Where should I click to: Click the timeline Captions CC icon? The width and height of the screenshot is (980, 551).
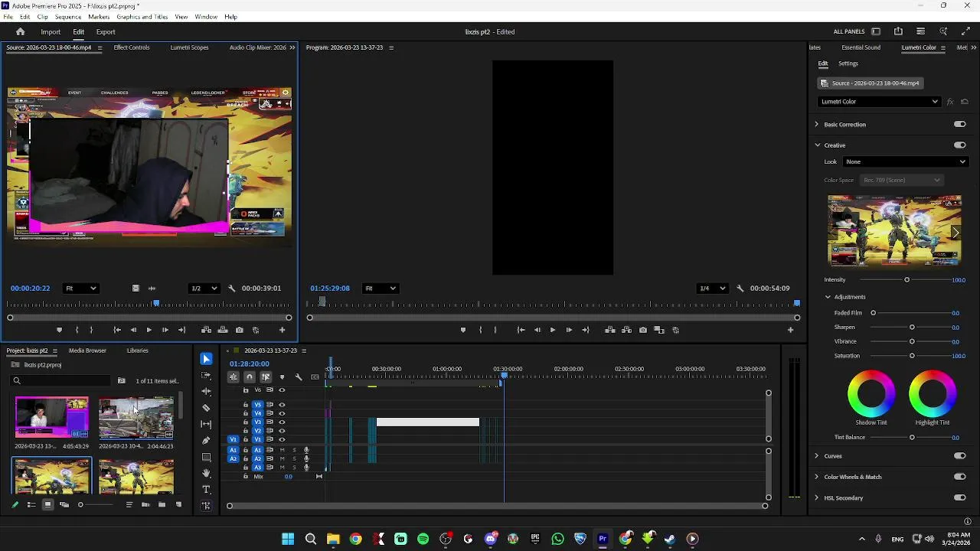click(x=315, y=377)
